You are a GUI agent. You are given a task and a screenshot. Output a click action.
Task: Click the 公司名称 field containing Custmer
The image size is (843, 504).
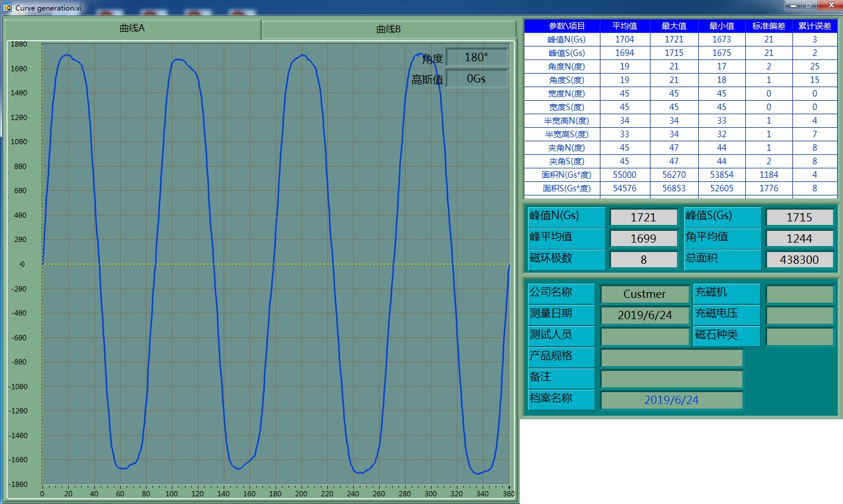tap(645, 294)
